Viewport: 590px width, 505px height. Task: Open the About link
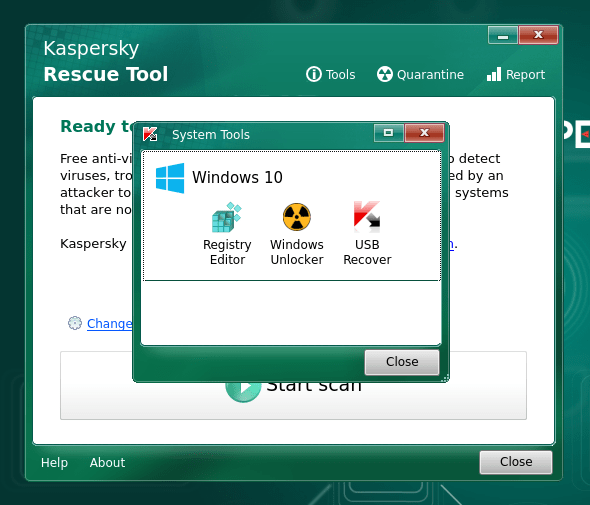pos(107,462)
